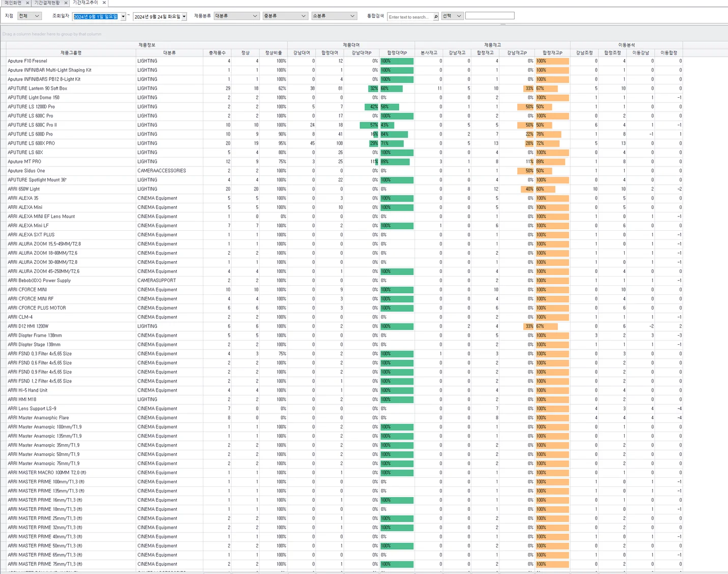Expand the 대분류 category dropdown
Viewport: 728px width, 574px height.
(236, 16)
